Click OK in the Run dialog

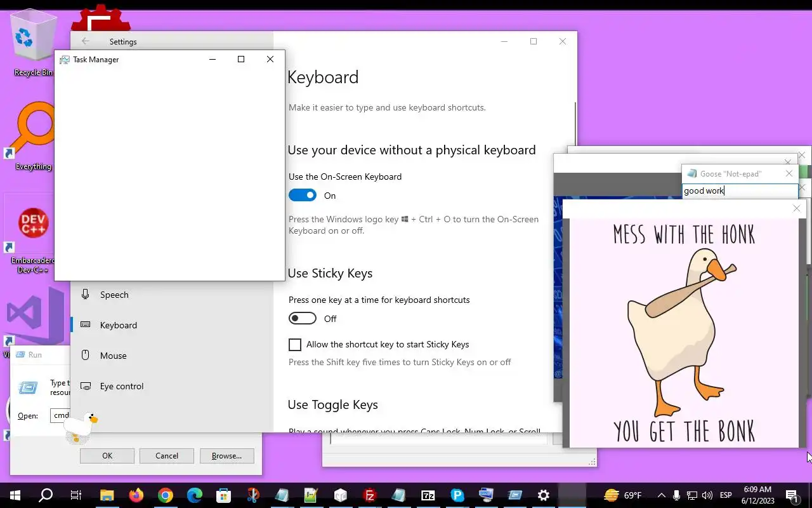pos(107,456)
